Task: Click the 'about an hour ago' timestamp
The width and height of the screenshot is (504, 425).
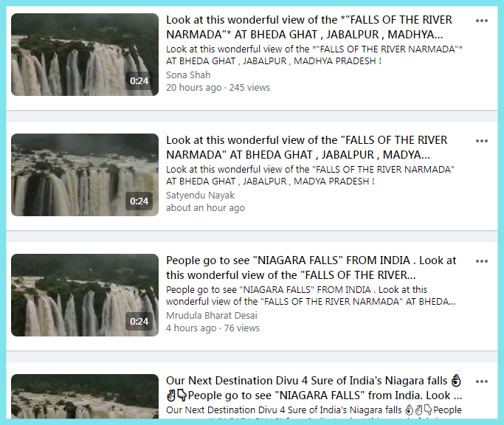Action: (205, 207)
